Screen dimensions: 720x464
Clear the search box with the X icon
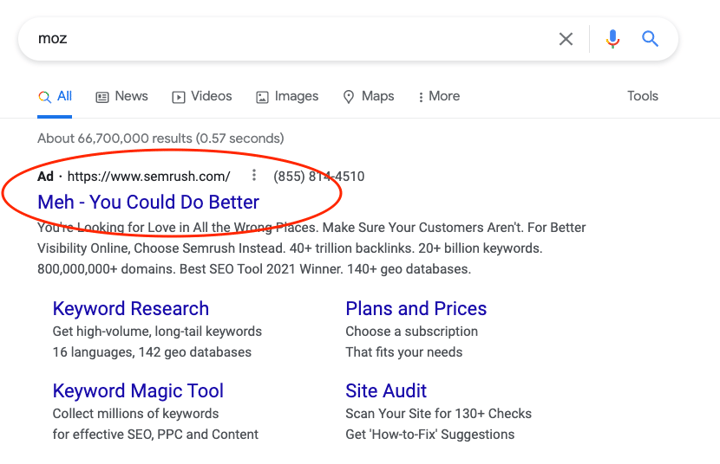[566, 39]
